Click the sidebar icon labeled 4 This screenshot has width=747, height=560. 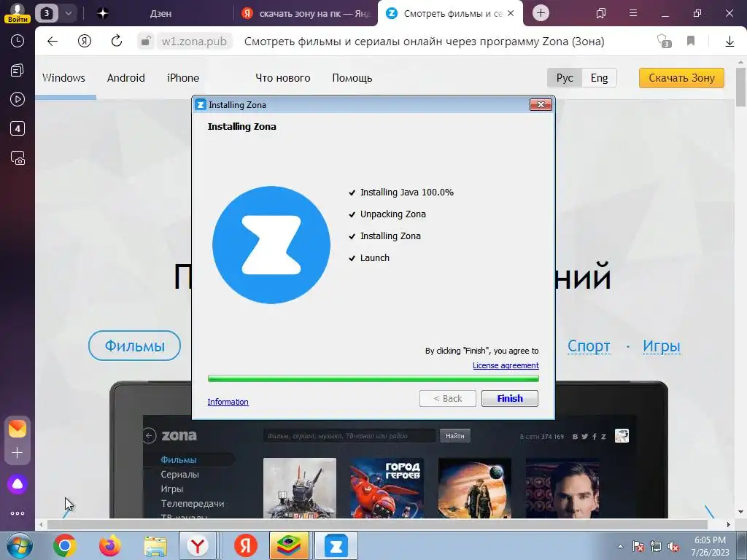[x=18, y=128]
